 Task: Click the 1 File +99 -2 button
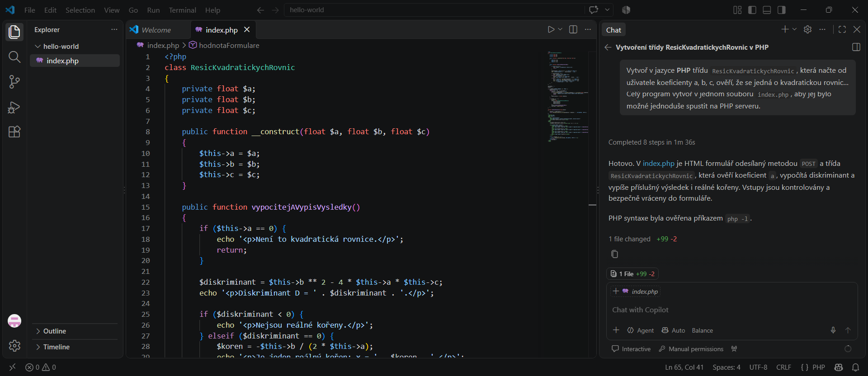coord(632,274)
